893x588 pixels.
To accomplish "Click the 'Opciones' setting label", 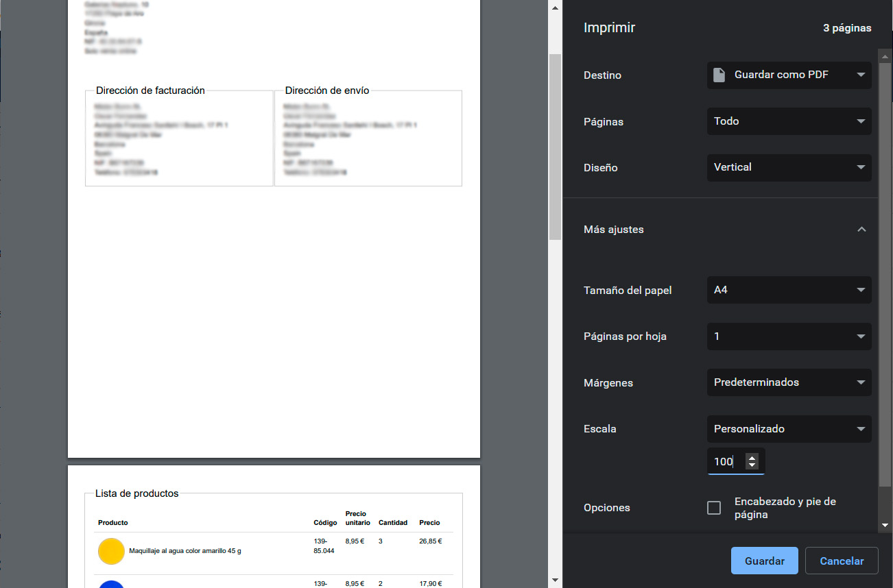I will pyautogui.click(x=607, y=508).
